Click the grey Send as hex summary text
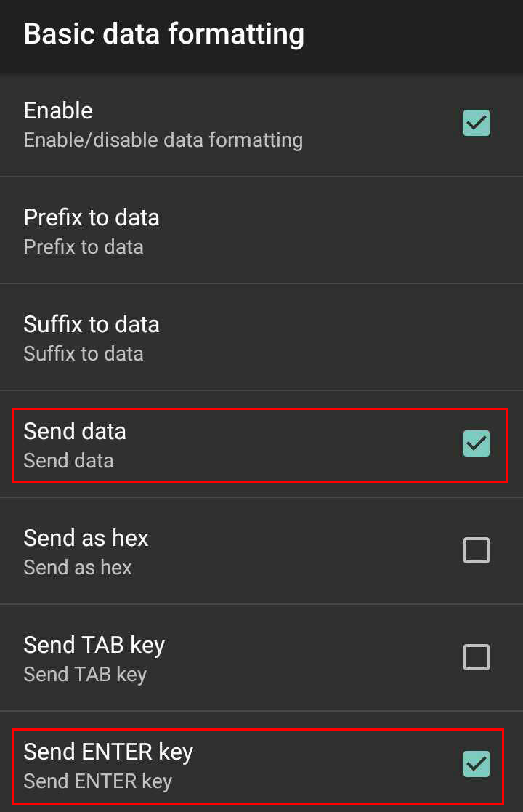 tap(78, 568)
